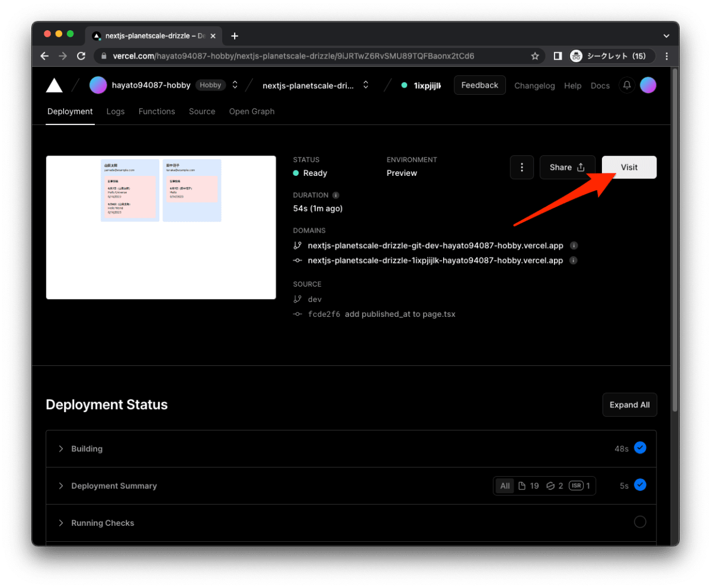Image resolution: width=711 pixels, height=588 pixels.
Task: Select the Deployment tab
Action: click(x=70, y=111)
